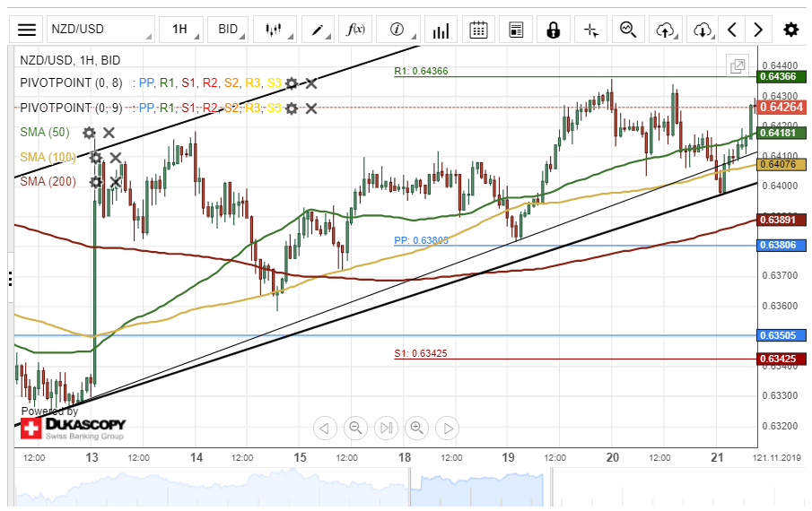Image resolution: width=812 pixels, height=511 pixels.
Task: Open the NZD/USD instrument selector
Action: point(101,30)
